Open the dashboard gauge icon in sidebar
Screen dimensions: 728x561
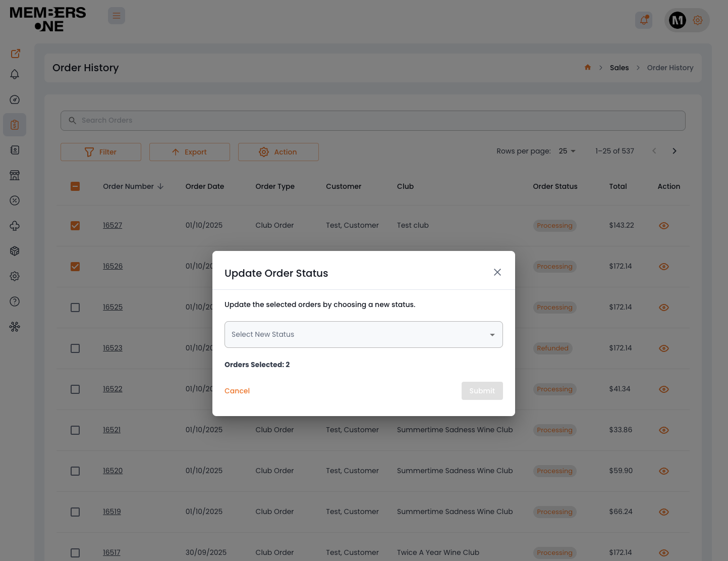(x=15, y=99)
